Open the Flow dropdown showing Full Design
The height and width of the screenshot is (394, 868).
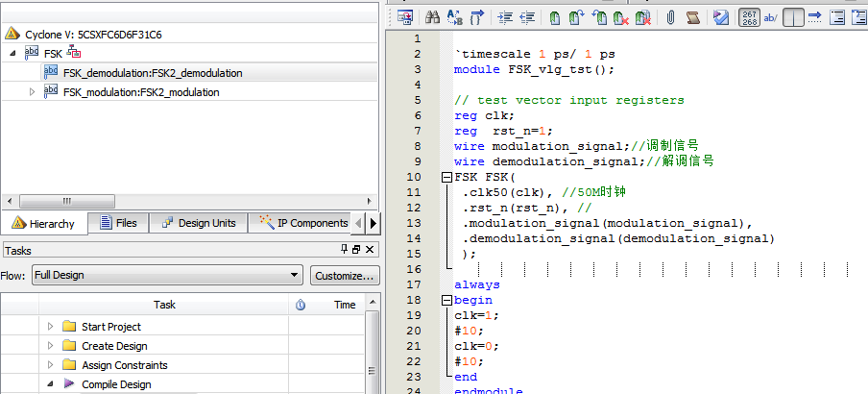[x=167, y=276]
